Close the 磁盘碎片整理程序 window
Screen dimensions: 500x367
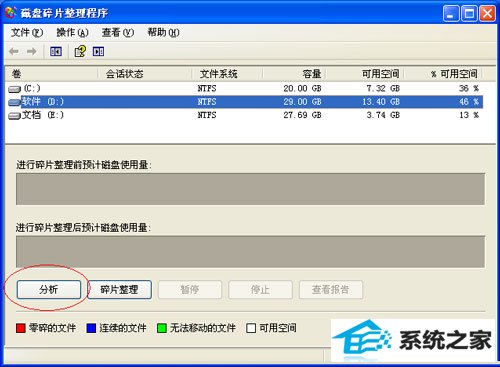click(x=487, y=14)
